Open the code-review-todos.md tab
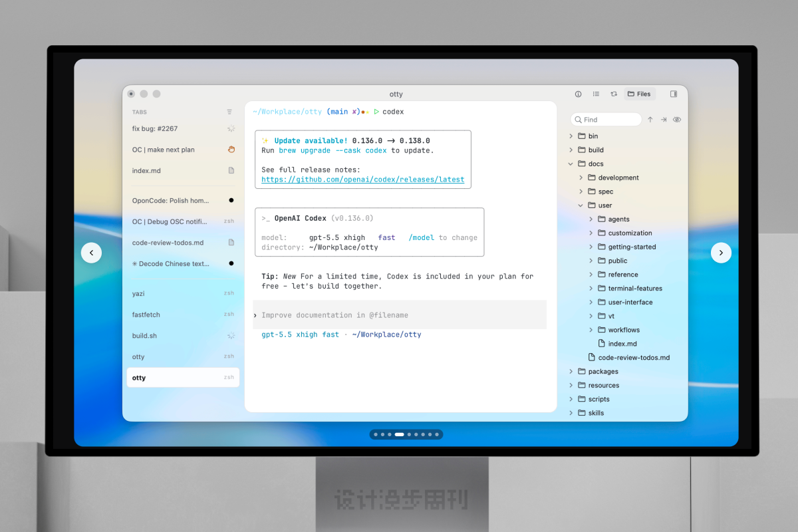 coord(183,243)
